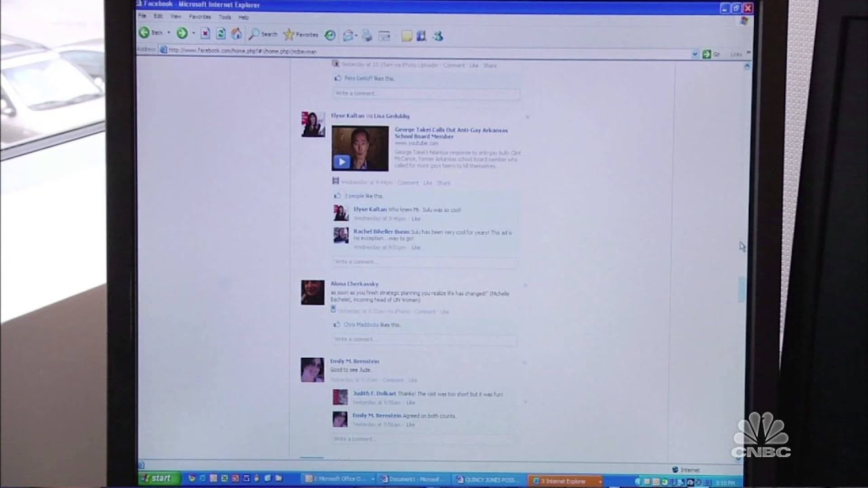Screen dimensions: 868x488
Task: Write a comment under Chris Maddocks likes this
Action: pos(425,339)
